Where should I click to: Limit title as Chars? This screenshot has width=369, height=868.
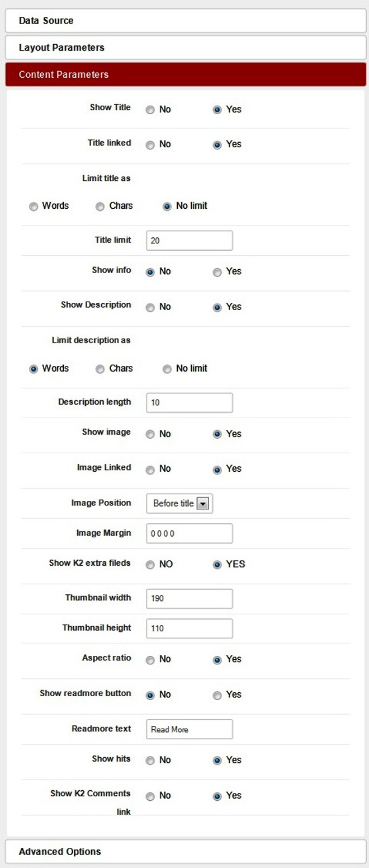tap(100, 207)
